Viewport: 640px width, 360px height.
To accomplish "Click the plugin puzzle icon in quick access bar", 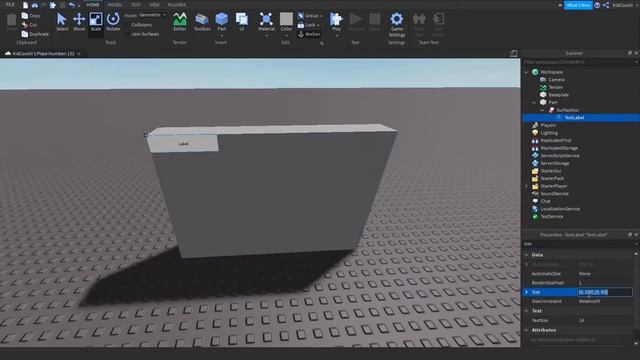I will [x=53, y=5].
